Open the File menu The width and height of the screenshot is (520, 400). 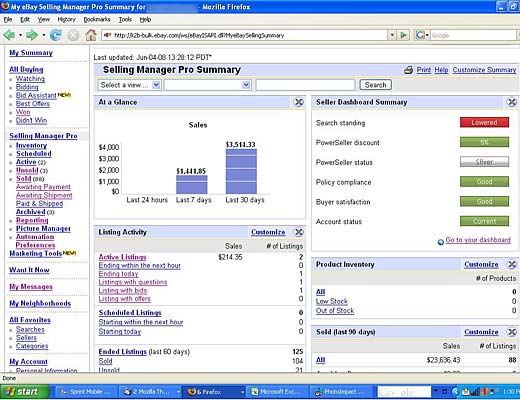(8, 19)
